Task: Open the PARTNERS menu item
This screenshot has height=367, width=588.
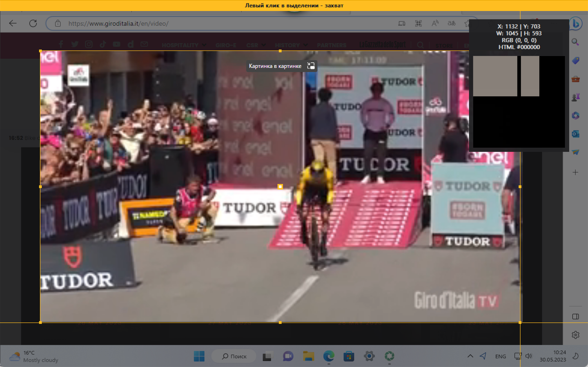Action: tap(332, 45)
